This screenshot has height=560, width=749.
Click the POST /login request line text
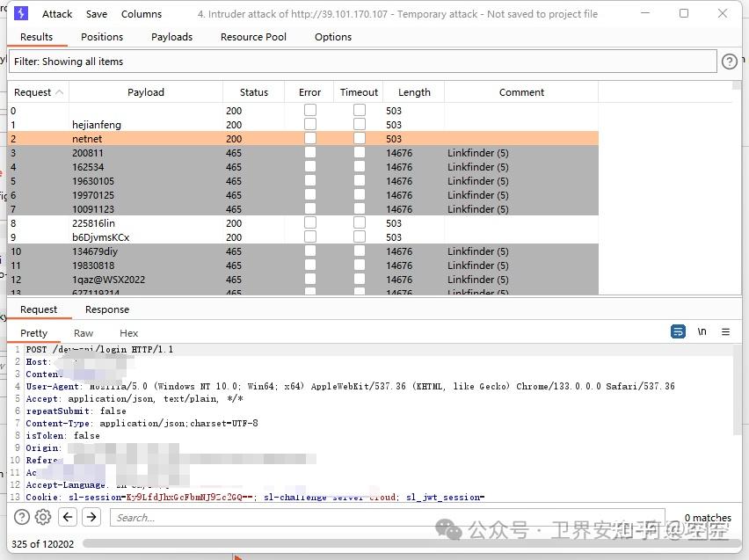pyautogui.click(x=99, y=349)
